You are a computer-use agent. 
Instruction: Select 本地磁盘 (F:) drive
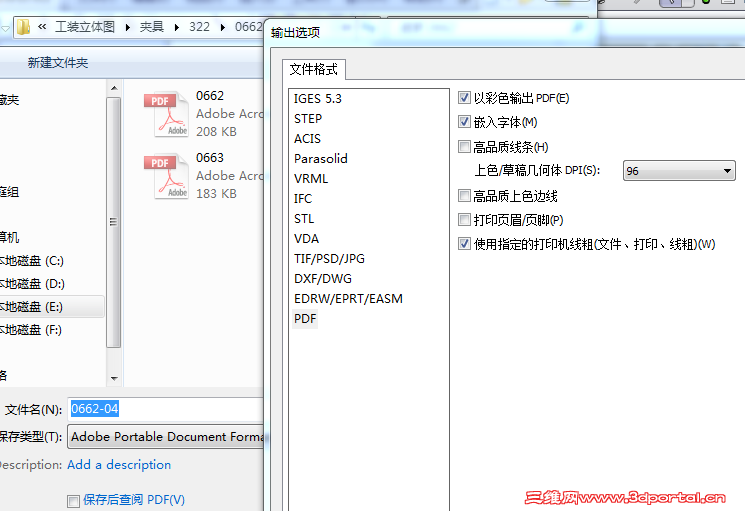click(31, 330)
